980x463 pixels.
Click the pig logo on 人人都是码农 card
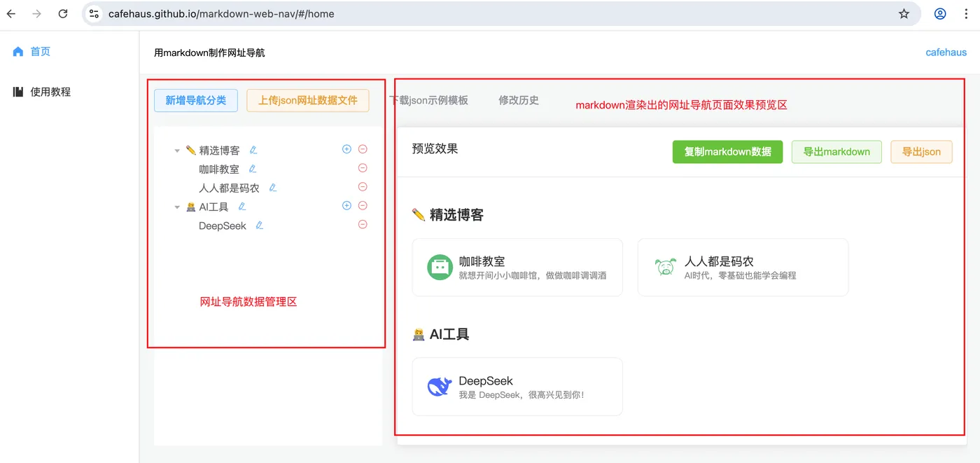coord(665,268)
